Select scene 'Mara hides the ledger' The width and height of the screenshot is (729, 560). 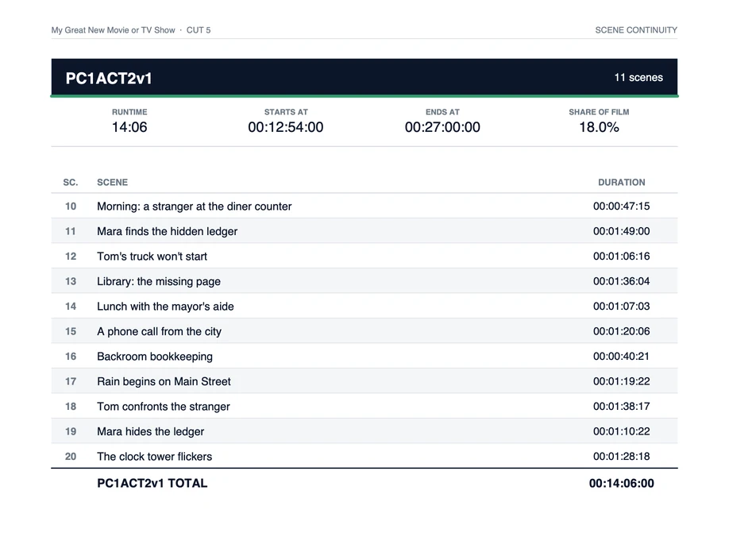(150, 431)
